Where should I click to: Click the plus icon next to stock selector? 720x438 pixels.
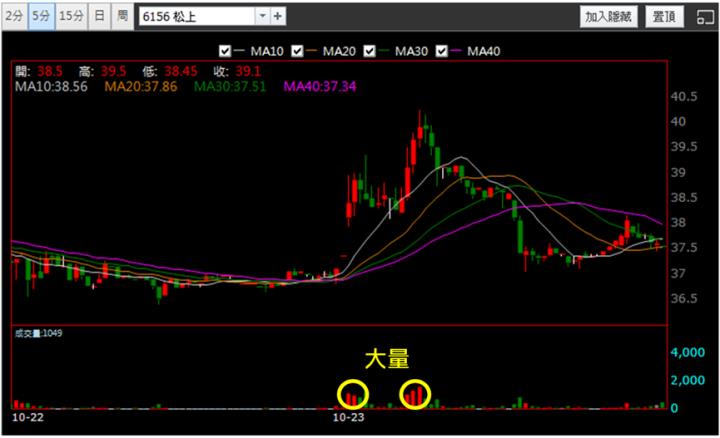(x=278, y=17)
